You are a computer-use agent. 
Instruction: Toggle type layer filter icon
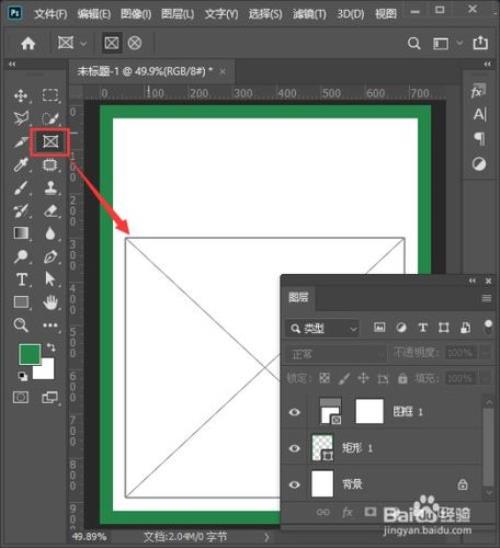(x=423, y=327)
